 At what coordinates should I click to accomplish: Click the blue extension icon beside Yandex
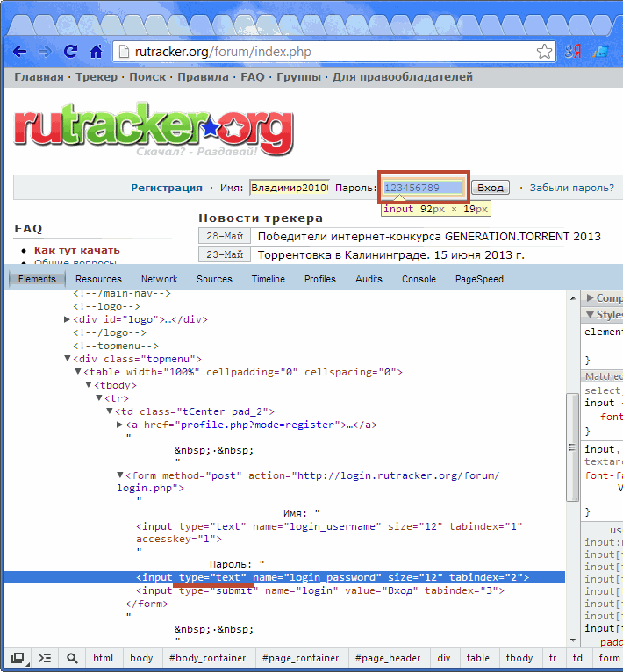tap(601, 52)
